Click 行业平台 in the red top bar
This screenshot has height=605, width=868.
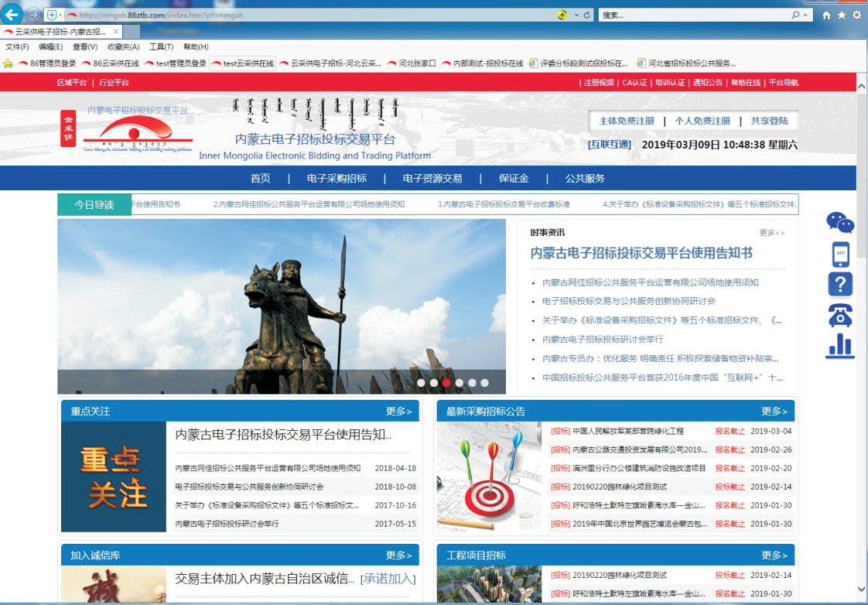click(x=114, y=83)
